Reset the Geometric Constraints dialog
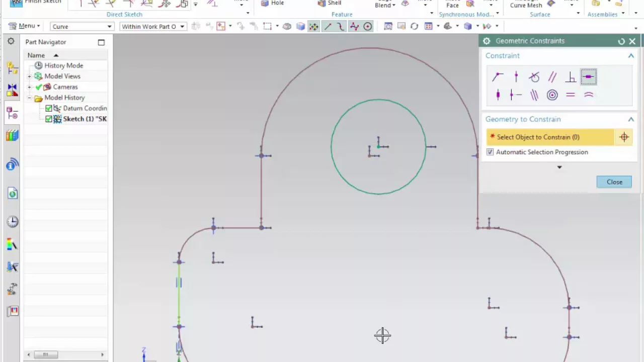644x362 pixels. point(621,41)
